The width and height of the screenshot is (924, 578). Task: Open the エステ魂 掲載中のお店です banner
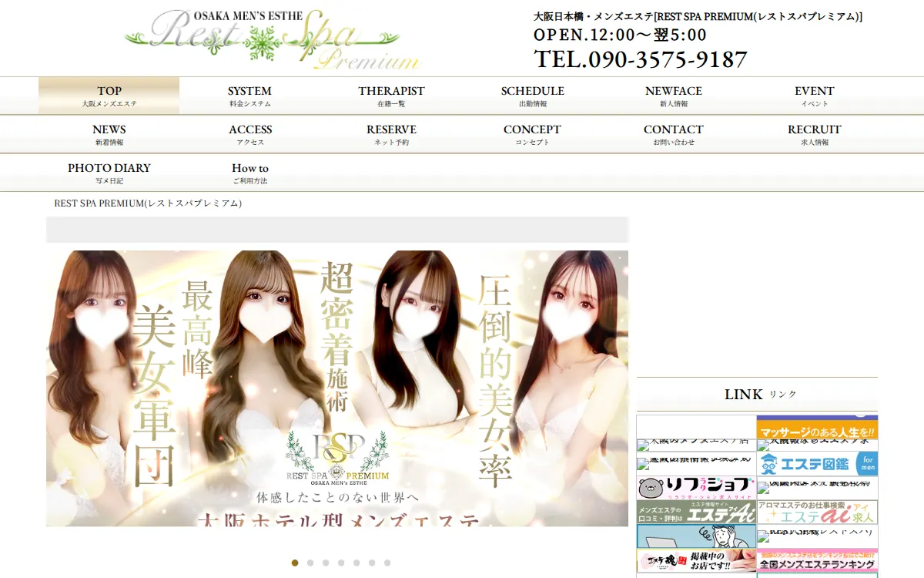(696, 560)
